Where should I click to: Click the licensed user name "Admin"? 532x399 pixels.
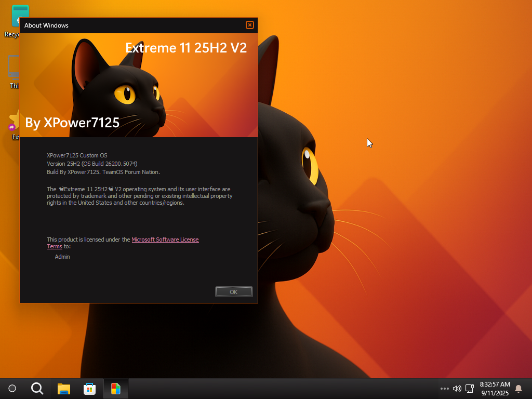pos(62,257)
